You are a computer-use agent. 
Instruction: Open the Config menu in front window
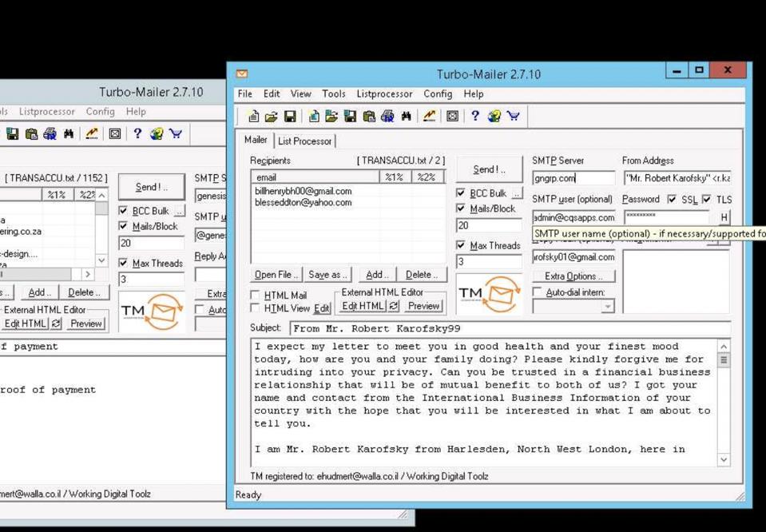(438, 93)
